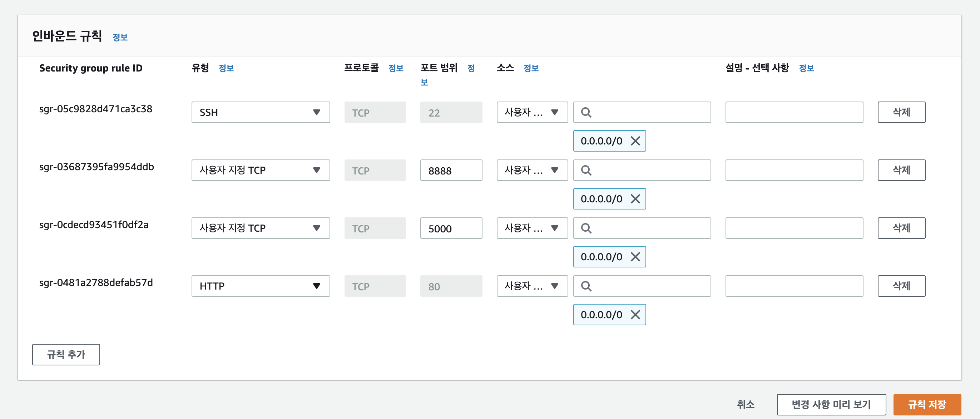The height and width of the screenshot is (419, 980).
Task: Click 규칙 저장 orange button
Action: click(x=926, y=404)
